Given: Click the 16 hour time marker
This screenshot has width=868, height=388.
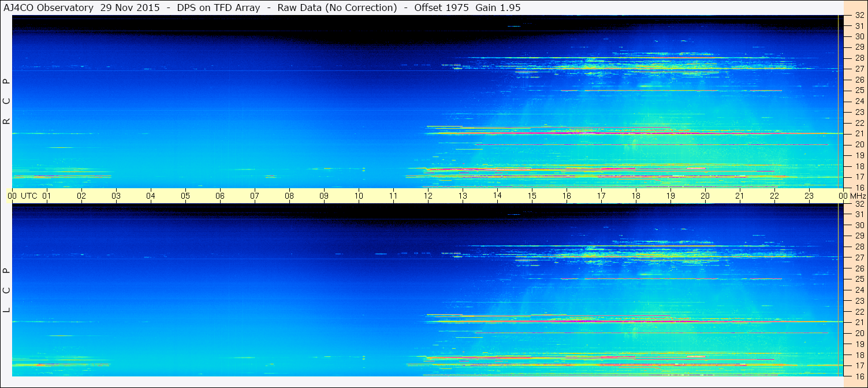Looking at the screenshot, I should coord(567,196).
